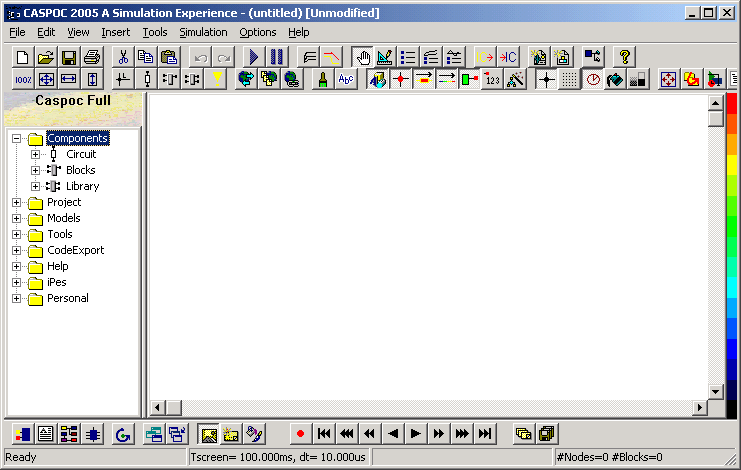The height and width of the screenshot is (470, 741).
Task: Start simulation with the blue play arrow
Action: [x=254, y=58]
